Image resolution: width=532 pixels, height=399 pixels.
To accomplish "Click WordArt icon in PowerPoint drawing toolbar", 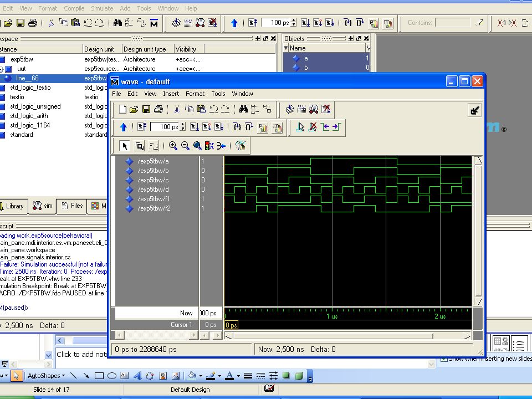I will coord(137,376).
